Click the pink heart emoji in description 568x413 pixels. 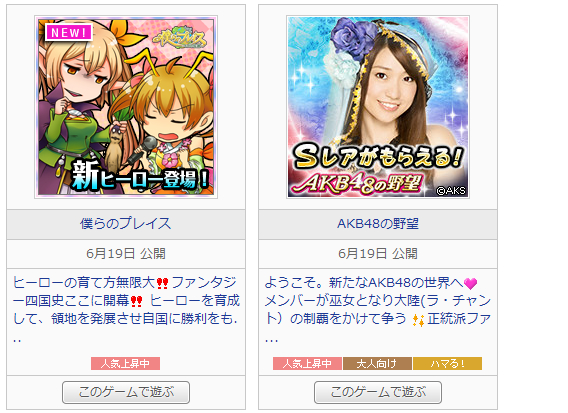click(x=470, y=283)
